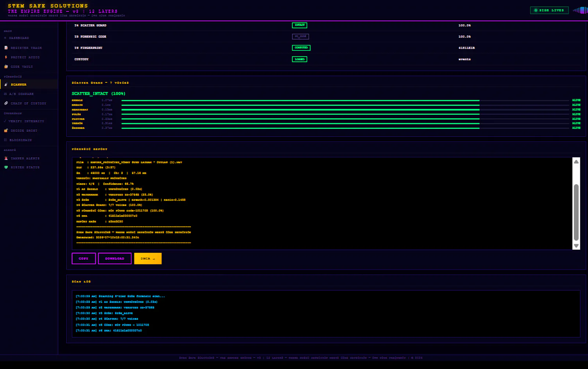Go to the Blockchain section

point(20,140)
